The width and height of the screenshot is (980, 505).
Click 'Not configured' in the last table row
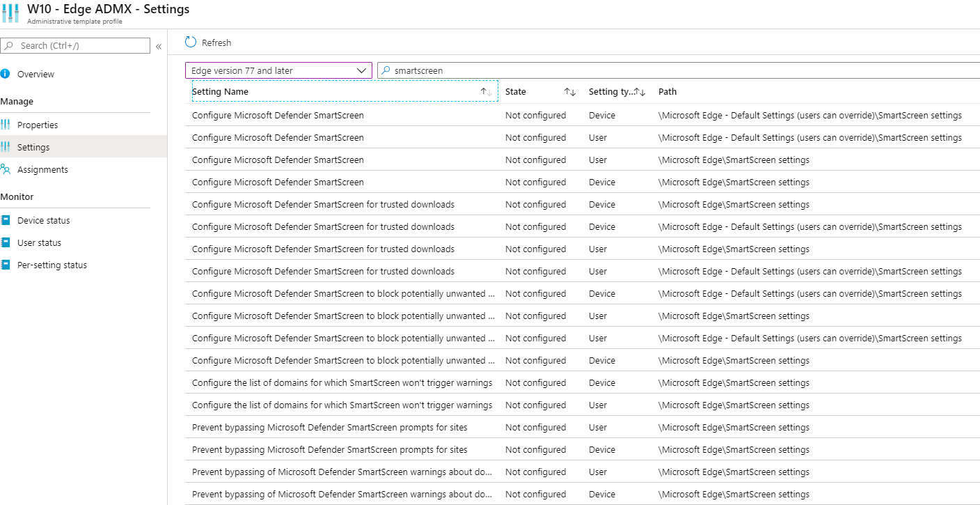535,494
